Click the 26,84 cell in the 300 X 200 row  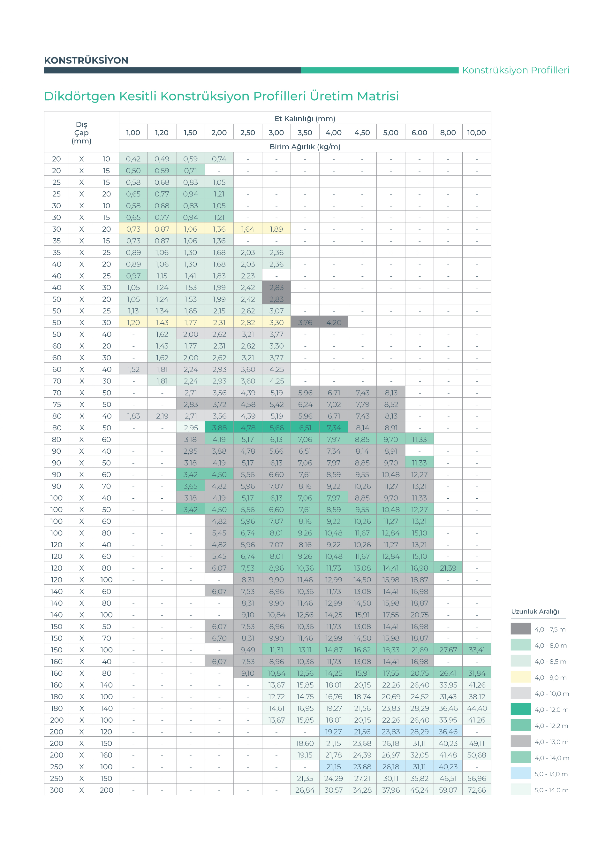coord(305,790)
